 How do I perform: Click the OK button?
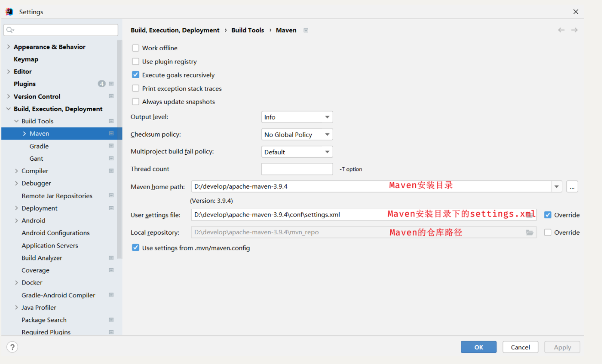coord(479,347)
